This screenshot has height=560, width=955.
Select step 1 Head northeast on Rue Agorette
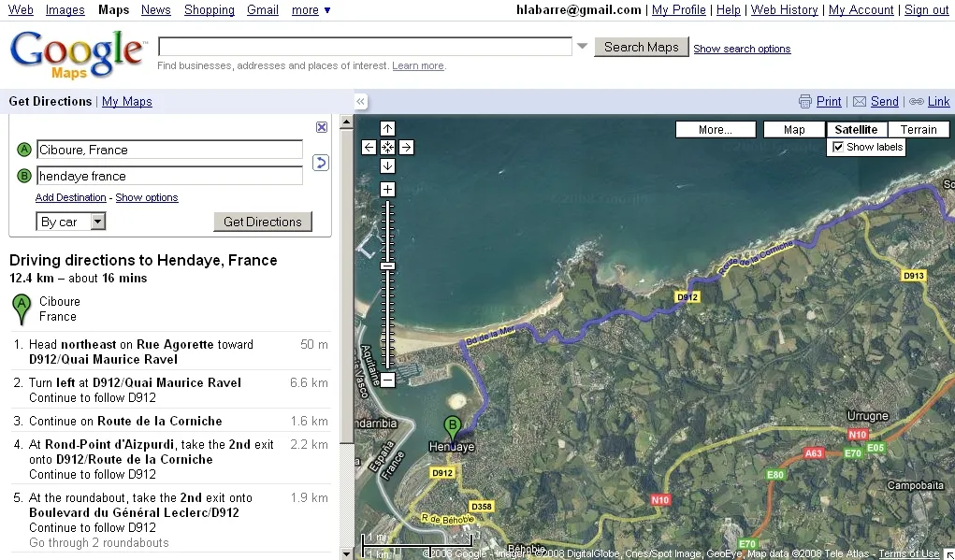click(170, 352)
